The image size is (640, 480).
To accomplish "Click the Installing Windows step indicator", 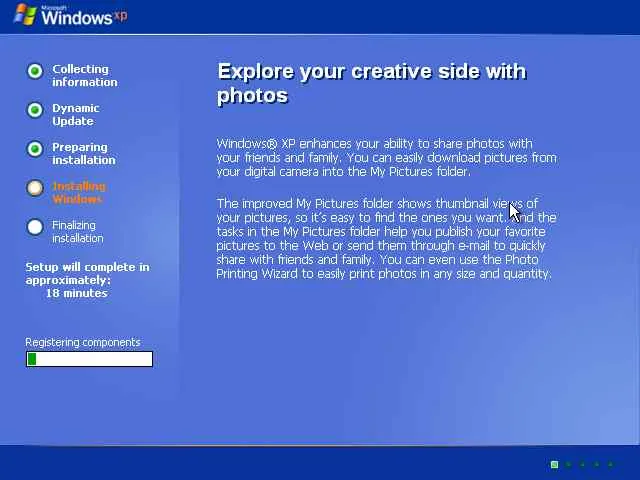I will (x=35, y=188).
